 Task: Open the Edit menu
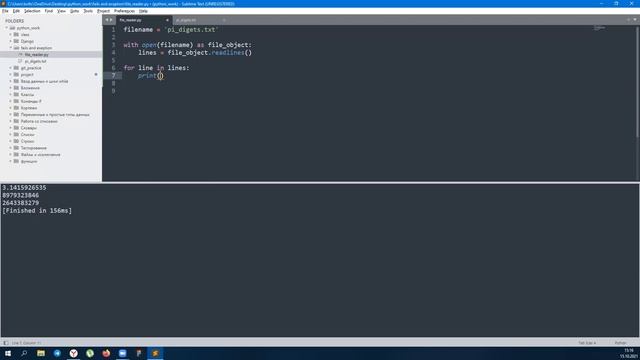(16, 11)
